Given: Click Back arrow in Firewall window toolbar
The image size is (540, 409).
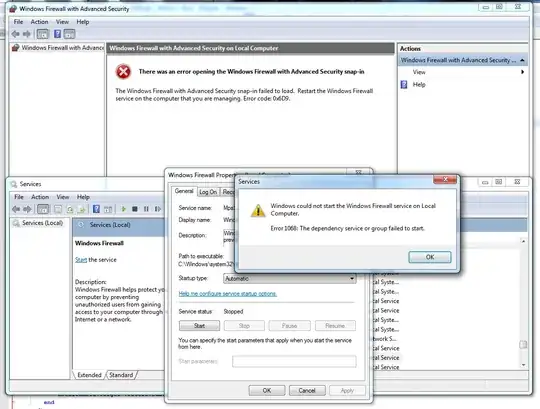Looking at the screenshot, I should pos(15,34).
